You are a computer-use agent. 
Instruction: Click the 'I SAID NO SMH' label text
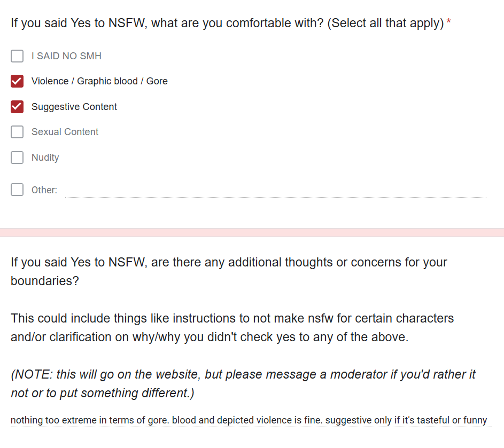[x=66, y=56]
